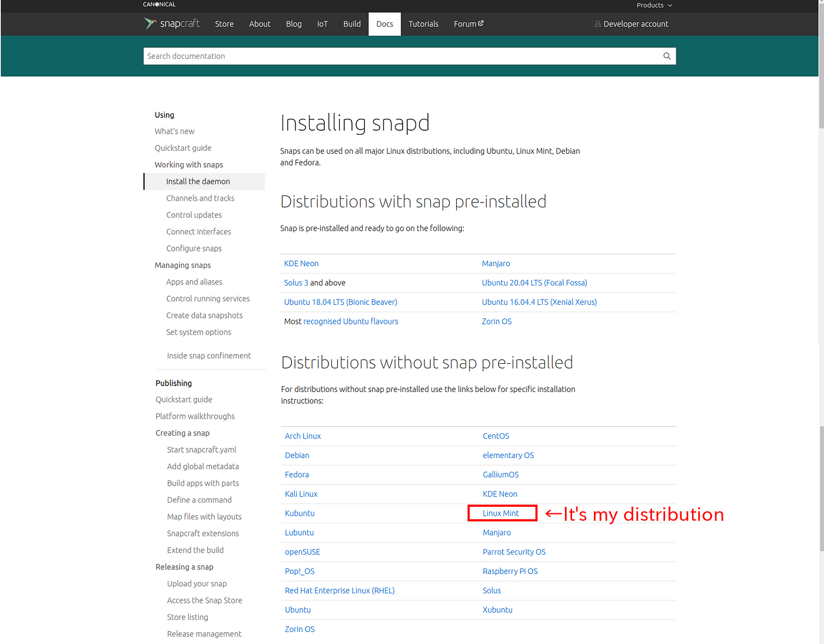Open recognised Ubuntu flavours link
Image resolution: width=824 pixels, height=644 pixels.
pyautogui.click(x=351, y=322)
